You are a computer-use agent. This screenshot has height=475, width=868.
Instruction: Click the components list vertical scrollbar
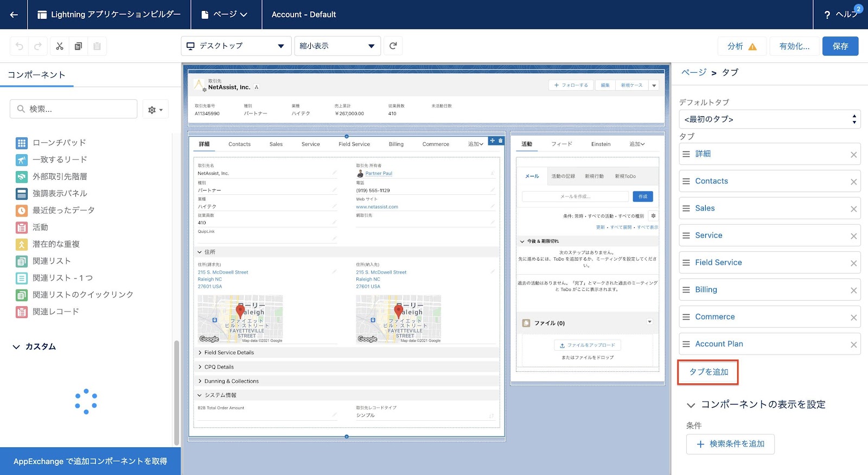click(x=176, y=394)
